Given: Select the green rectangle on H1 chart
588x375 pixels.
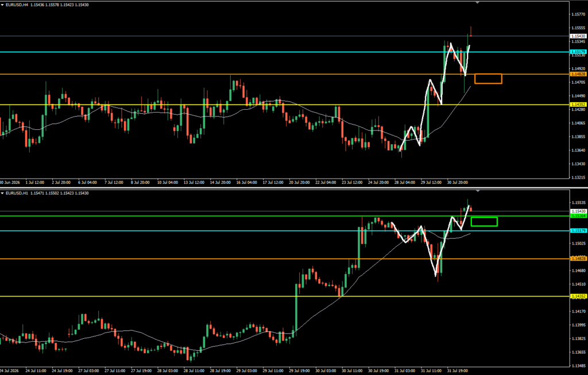Looking at the screenshot, I should coord(483,222).
